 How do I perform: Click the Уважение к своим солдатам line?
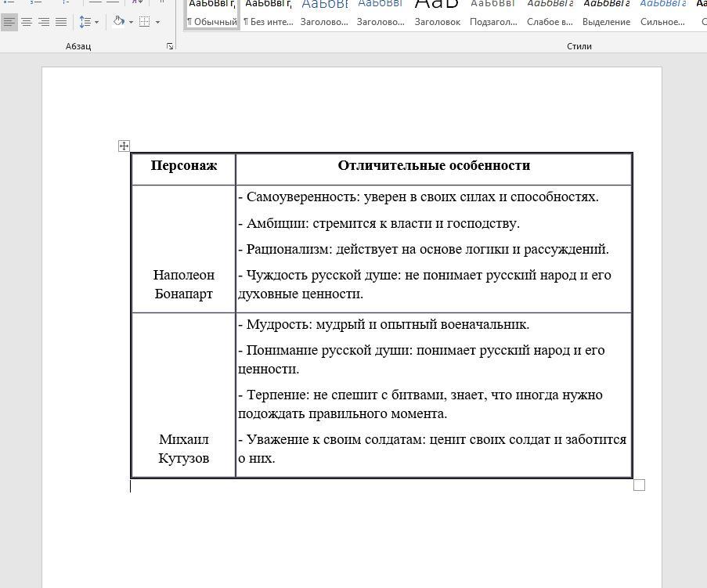point(432,448)
